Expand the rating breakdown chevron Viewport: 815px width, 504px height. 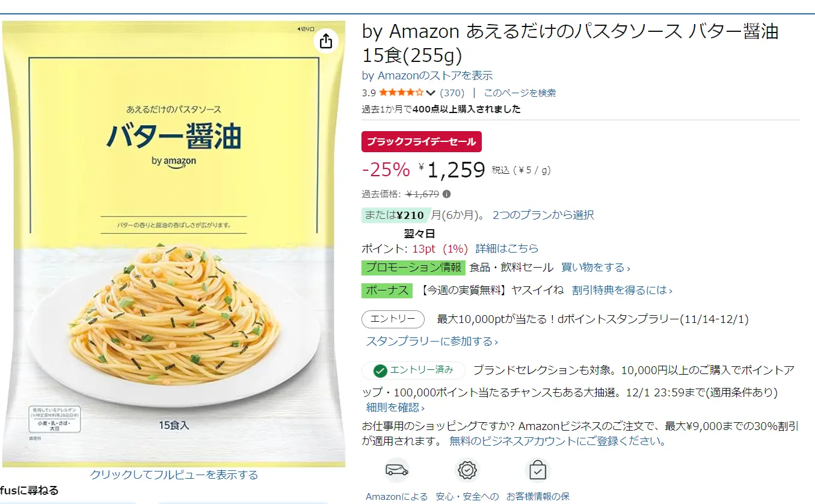click(431, 93)
